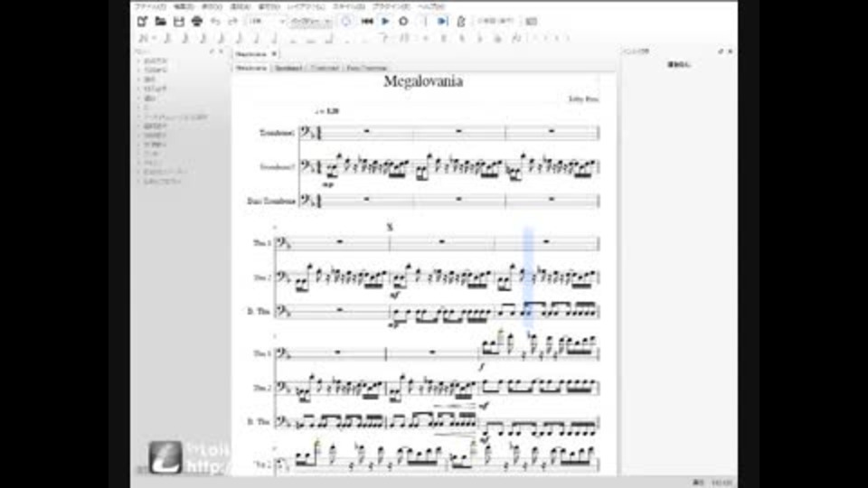Image resolution: width=868 pixels, height=488 pixels.
Task: Select the Megalovania full score part tab
Action: 251,68
